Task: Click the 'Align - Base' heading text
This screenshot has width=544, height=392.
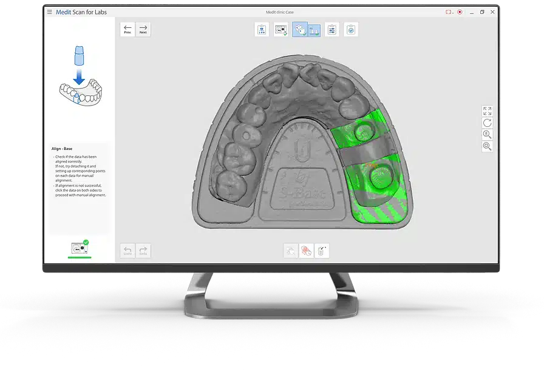Action: 62,149
